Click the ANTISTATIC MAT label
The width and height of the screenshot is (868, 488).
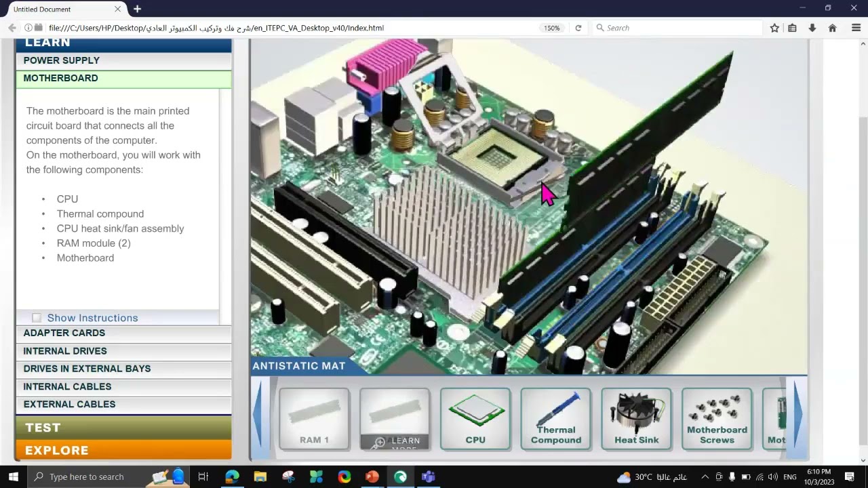pyautogui.click(x=298, y=366)
